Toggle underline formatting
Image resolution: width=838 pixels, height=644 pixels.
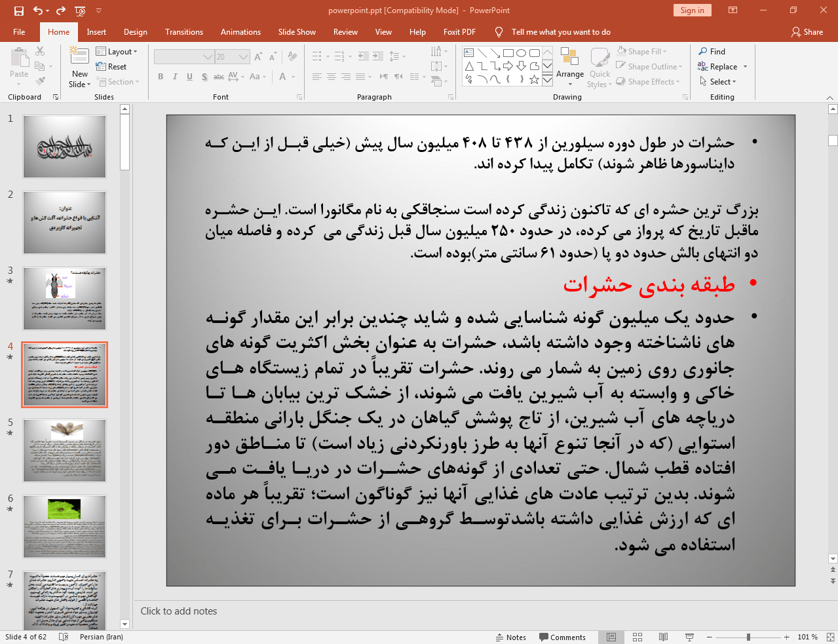coord(189,77)
